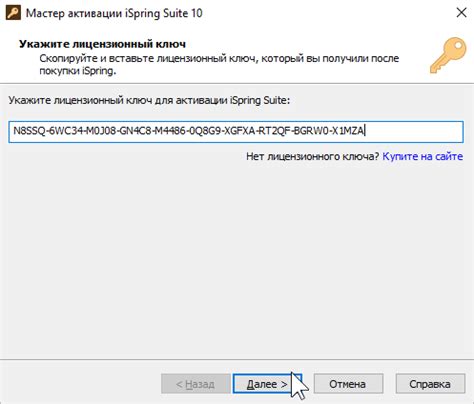Click the large golden key icon
The image size is (474, 404).
pos(448,55)
